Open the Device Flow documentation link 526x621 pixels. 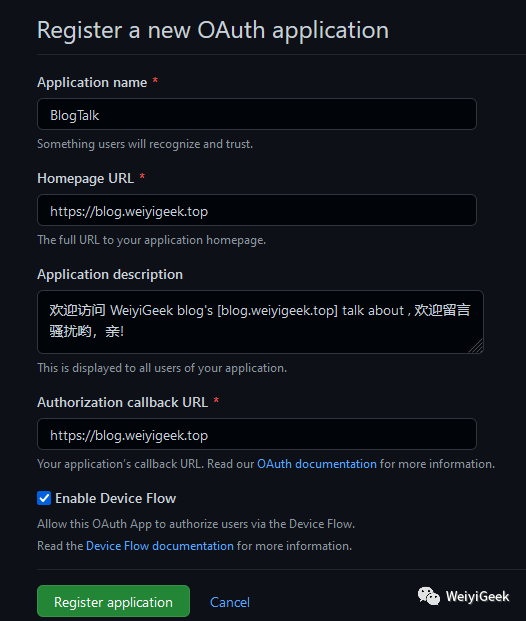[160, 546]
